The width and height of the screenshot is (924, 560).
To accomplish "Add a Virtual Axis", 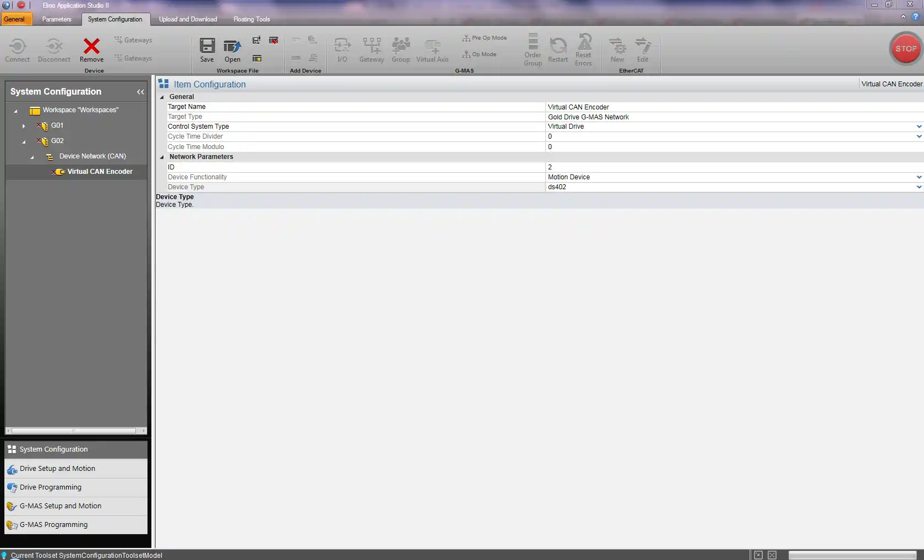I will tap(433, 50).
